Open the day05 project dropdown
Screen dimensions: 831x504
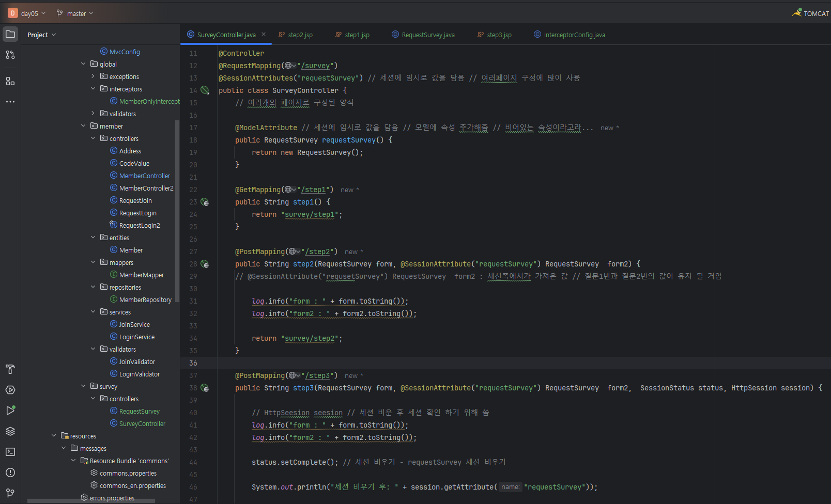pyautogui.click(x=33, y=13)
